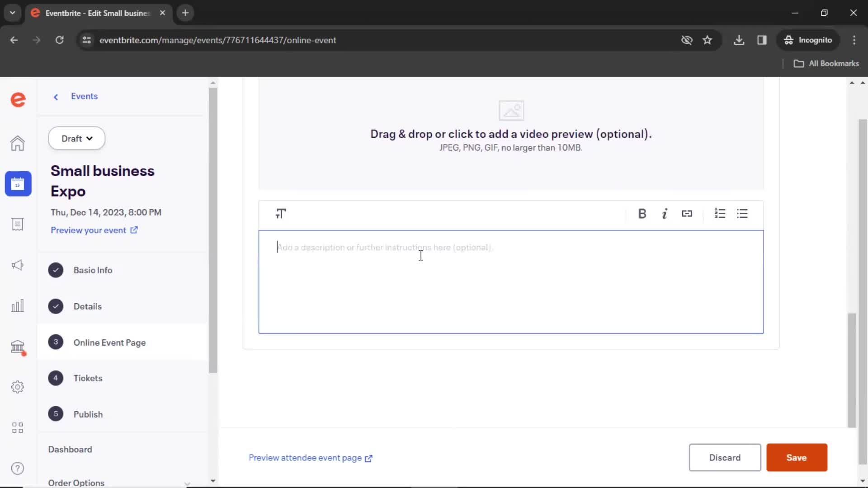This screenshot has height=488, width=868.
Task: Click the orange Save button
Action: tap(797, 457)
